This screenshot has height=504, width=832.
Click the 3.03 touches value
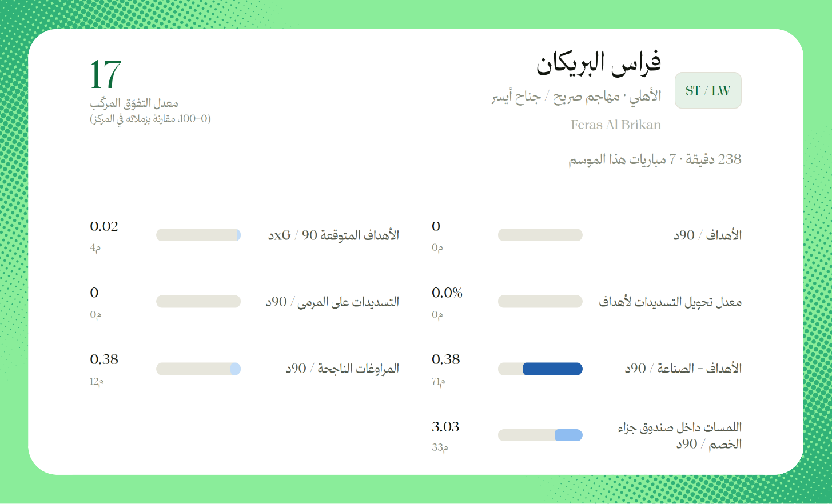tap(445, 427)
